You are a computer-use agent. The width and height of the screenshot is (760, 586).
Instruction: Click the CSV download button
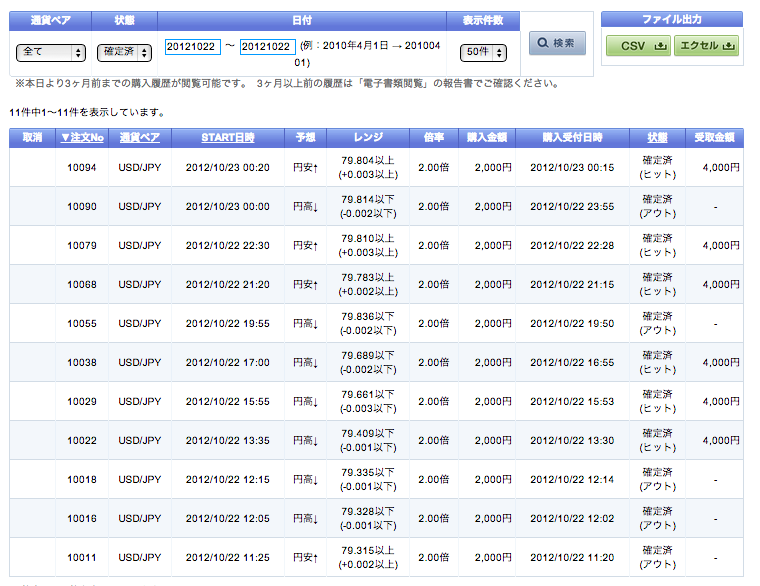pos(638,46)
